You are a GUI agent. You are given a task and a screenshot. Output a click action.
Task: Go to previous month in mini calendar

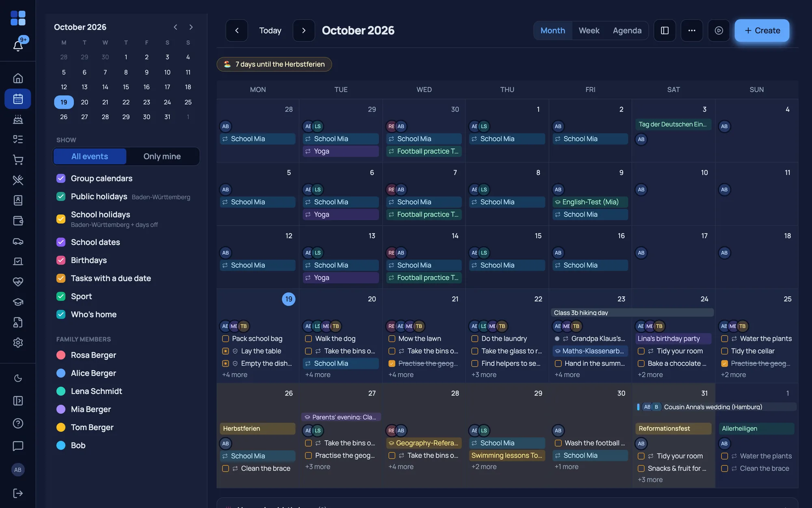coord(175,27)
